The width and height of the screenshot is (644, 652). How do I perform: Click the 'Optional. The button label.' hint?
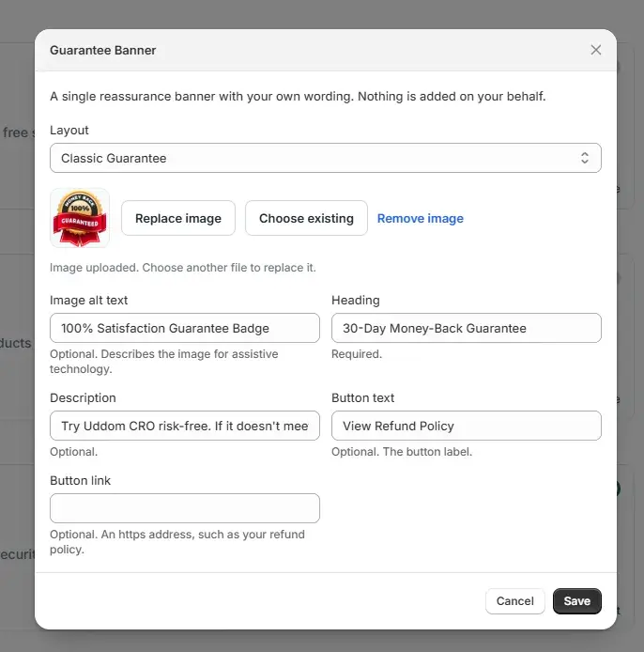point(402,452)
